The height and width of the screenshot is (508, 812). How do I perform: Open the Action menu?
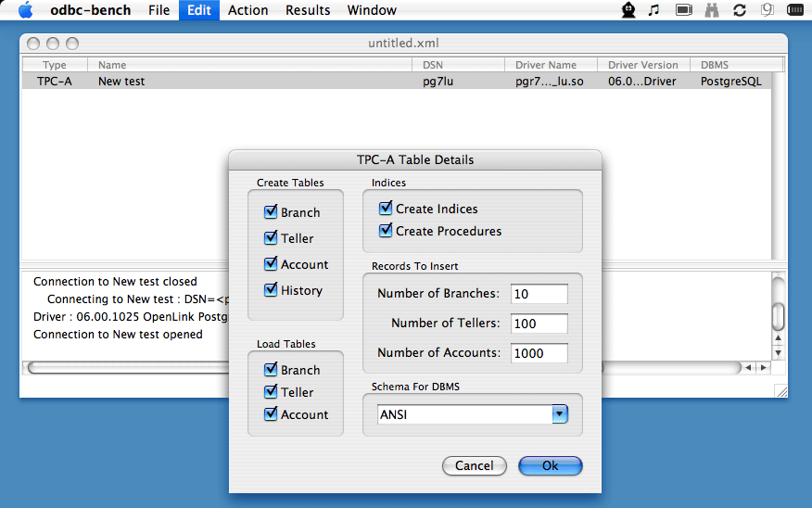(x=247, y=10)
